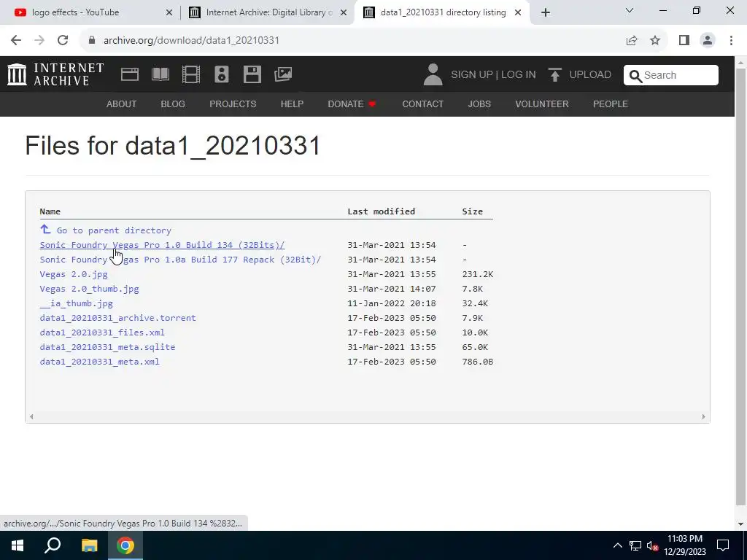Open the Images icon
Screen dimensions: 747x560
(x=283, y=74)
